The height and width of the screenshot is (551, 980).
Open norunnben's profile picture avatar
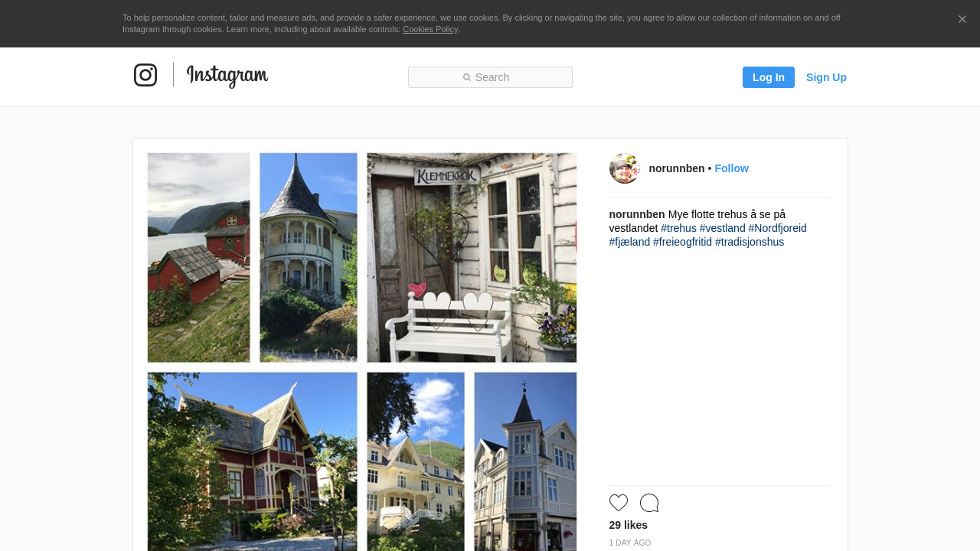pyautogui.click(x=625, y=168)
